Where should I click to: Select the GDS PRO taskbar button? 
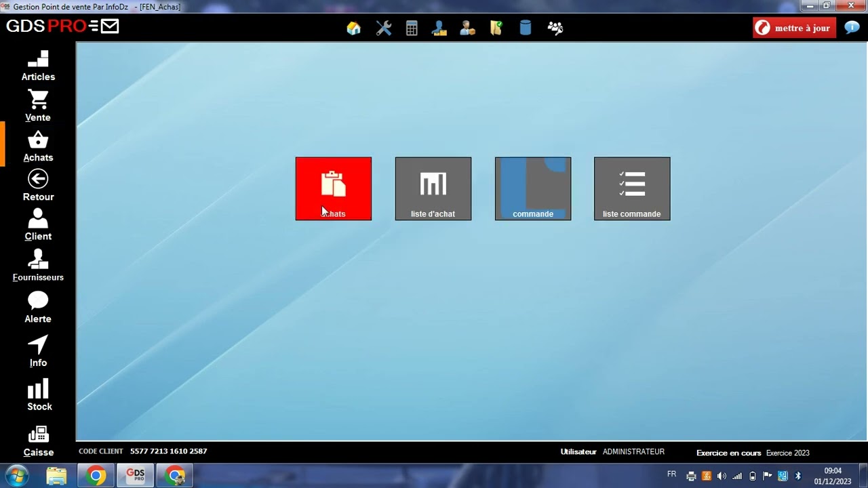point(135,476)
